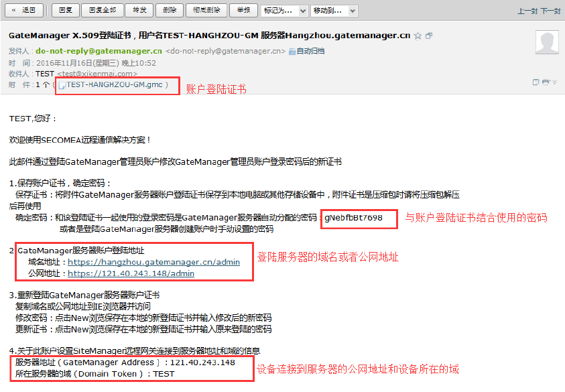Viewport: 565px width, 392px height.
Task: Click the print icon in the header
Action: (x=546, y=82)
